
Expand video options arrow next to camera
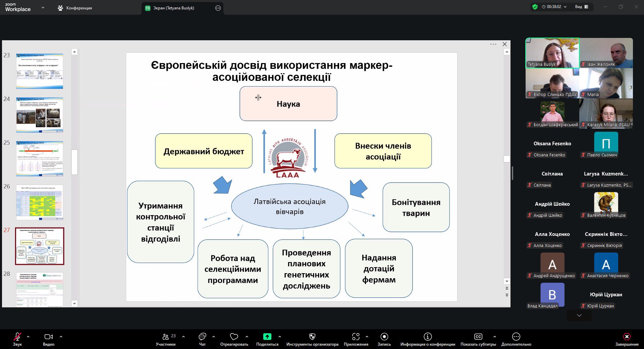click(x=61, y=336)
